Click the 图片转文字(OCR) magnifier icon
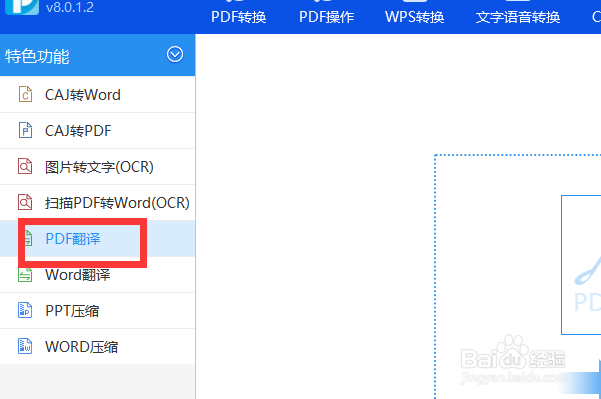The height and width of the screenshot is (399, 601). (x=25, y=166)
